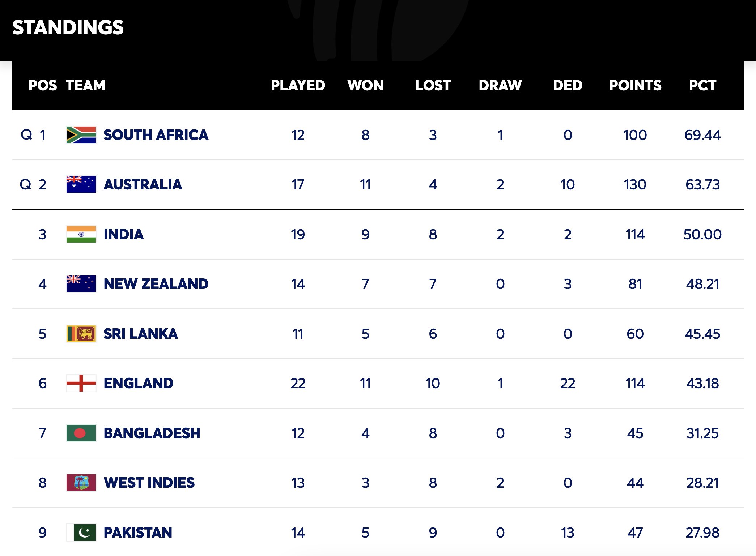Click the New Zealand flag icon
The height and width of the screenshot is (556, 756).
[x=81, y=284]
